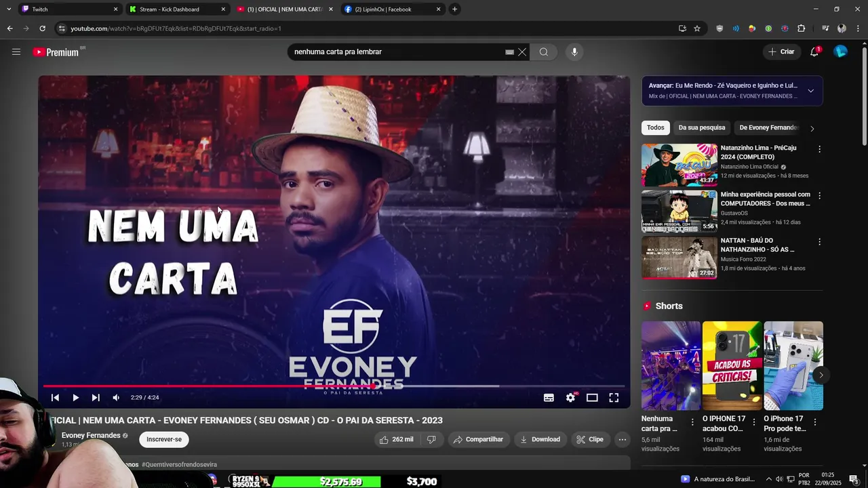Open Natanzinho Lima PréCaju thumbnail
Image resolution: width=868 pixels, height=488 pixels.
(679, 165)
